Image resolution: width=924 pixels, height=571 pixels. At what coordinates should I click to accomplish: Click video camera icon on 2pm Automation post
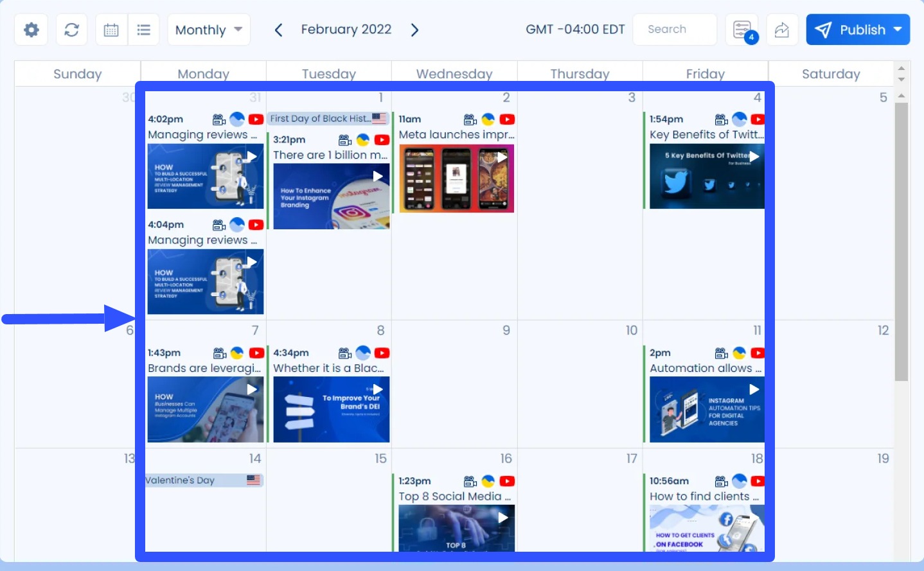coord(721,353)
